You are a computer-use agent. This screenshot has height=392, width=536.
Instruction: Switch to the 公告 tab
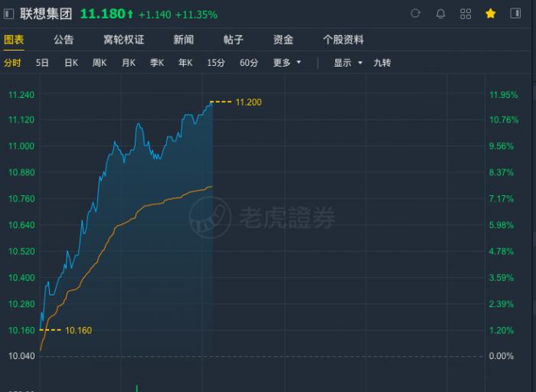[x=64, y=40]
